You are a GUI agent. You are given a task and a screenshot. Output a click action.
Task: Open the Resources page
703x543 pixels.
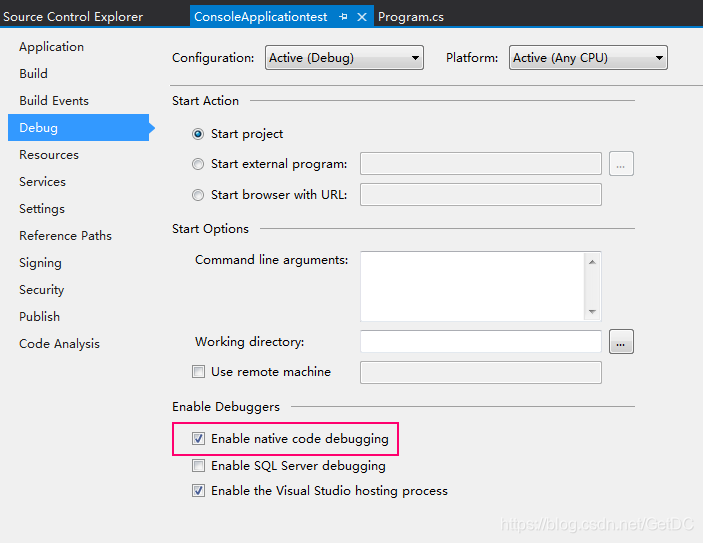[x=49, y=155]
